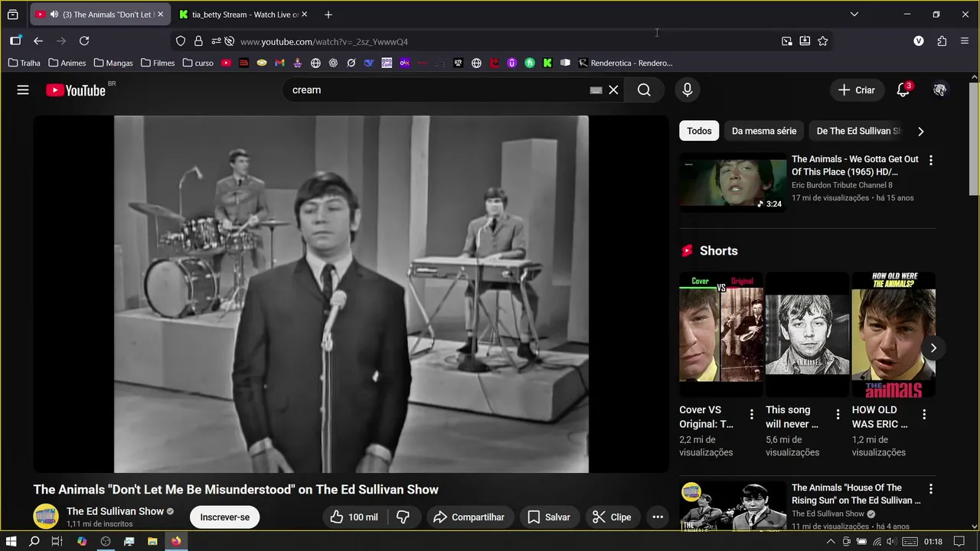Open 'This song will never...' short thumbnail
The height and width of the screenshot is (551, 980).
pyautogui.click(x=808, y=334)
